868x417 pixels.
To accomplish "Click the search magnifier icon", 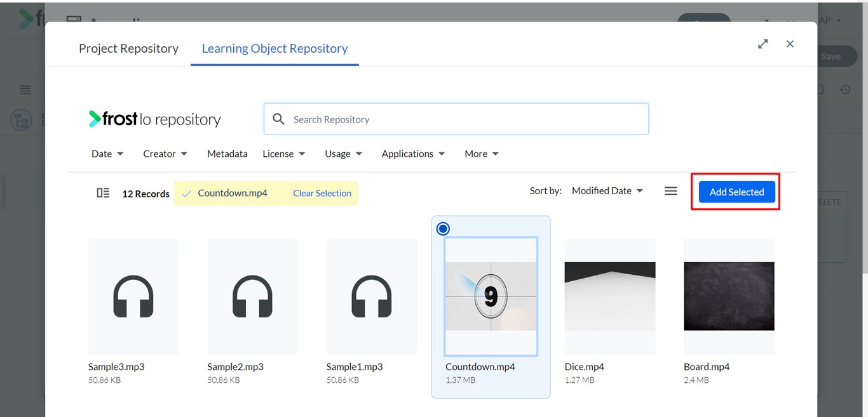I will coord(278,119).
